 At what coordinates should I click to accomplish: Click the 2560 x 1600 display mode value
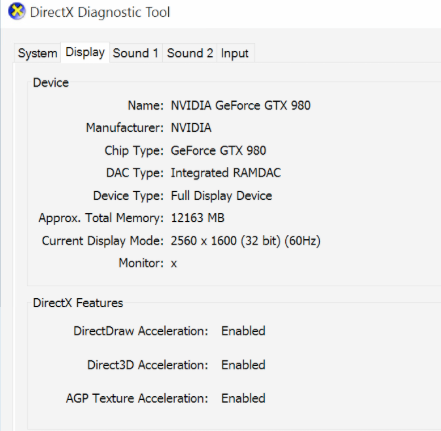click(246, 241)
